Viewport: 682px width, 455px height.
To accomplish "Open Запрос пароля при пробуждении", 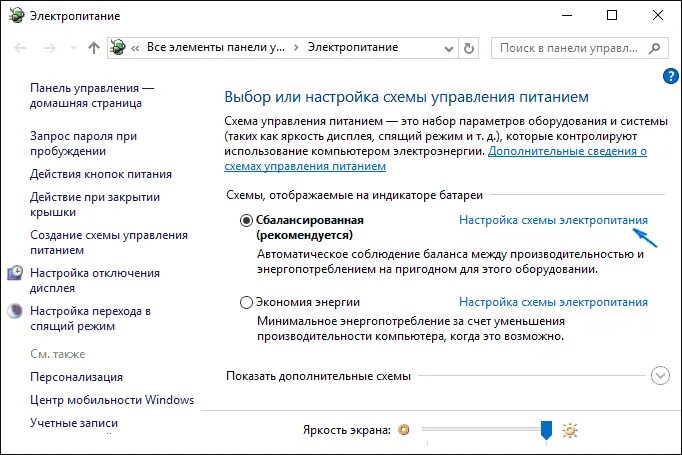I will [x=83, y=144].
